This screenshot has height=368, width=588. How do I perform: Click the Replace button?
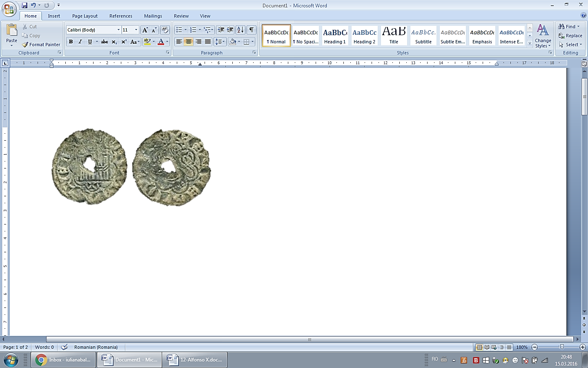pyautogui.click(x=570, y=36)
